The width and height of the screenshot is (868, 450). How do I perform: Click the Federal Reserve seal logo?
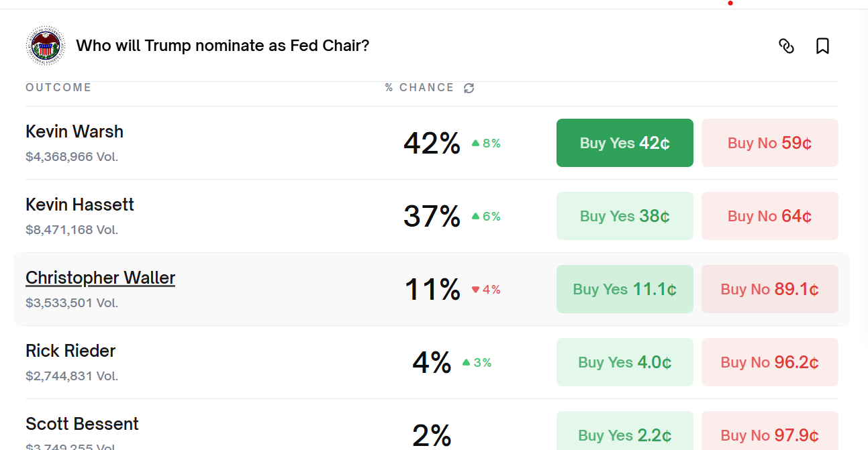tap(46, 46)
